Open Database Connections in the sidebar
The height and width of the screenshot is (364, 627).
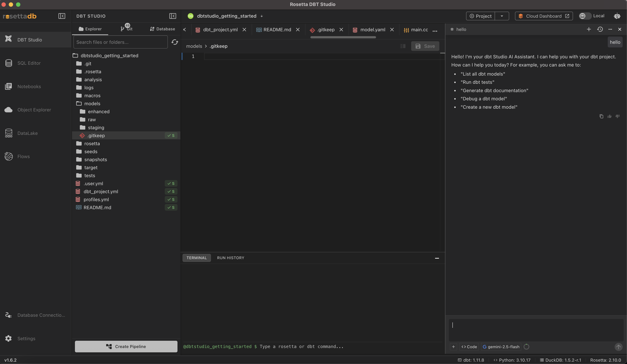point(35,315)
